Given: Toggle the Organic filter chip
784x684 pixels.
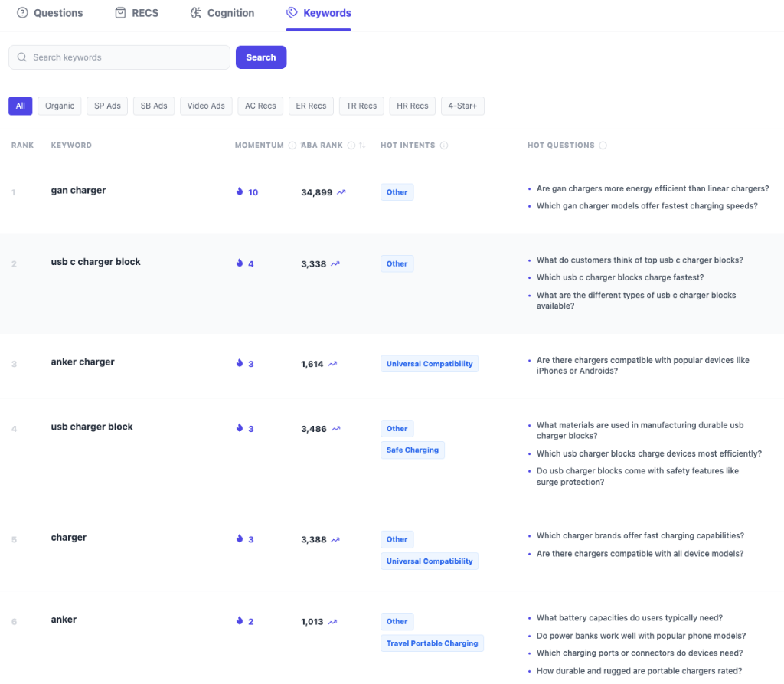Looking at the screenshot, I should click(60, 106).
